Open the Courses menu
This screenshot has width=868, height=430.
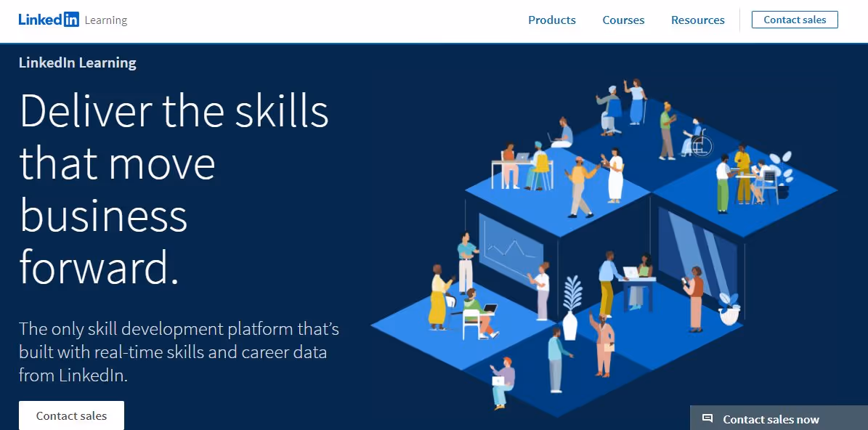pyautogui.click(x=622, y=20)
